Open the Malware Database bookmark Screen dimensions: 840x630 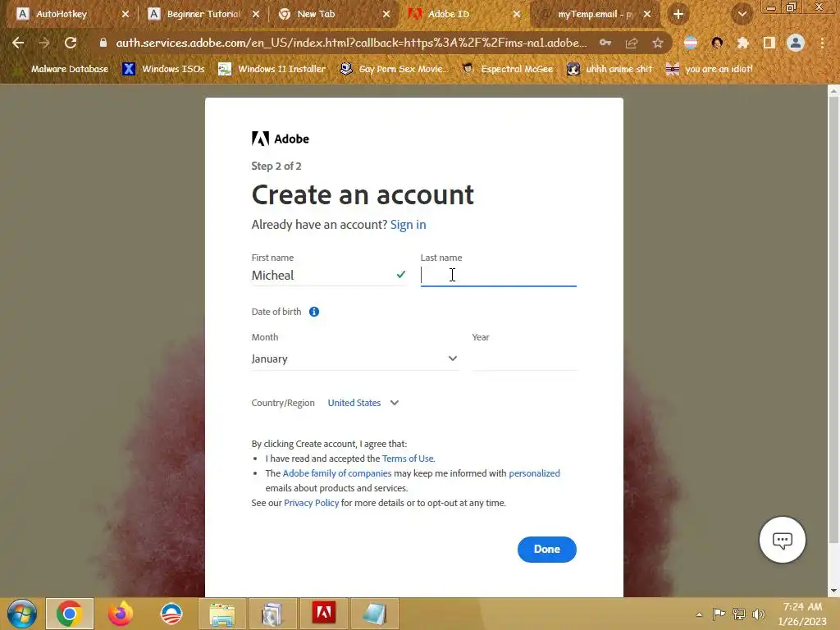(x=62, y=69)
